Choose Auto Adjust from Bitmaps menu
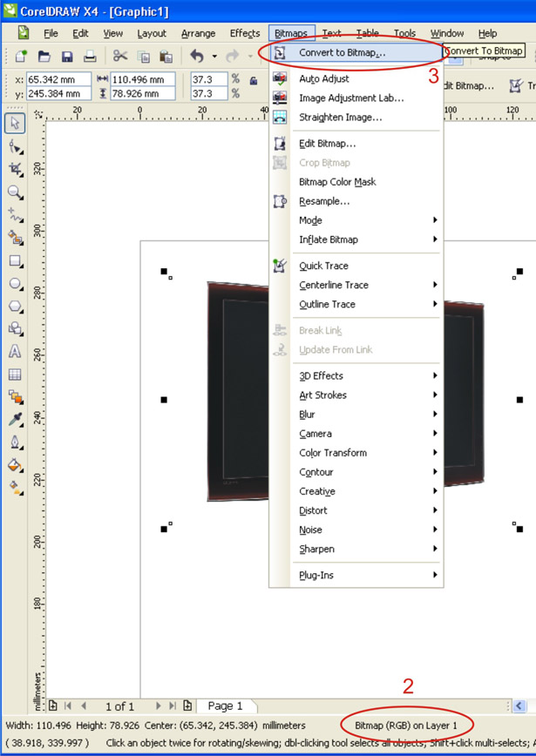This screenshot has height=756, width=536. (x=356, y=78)
